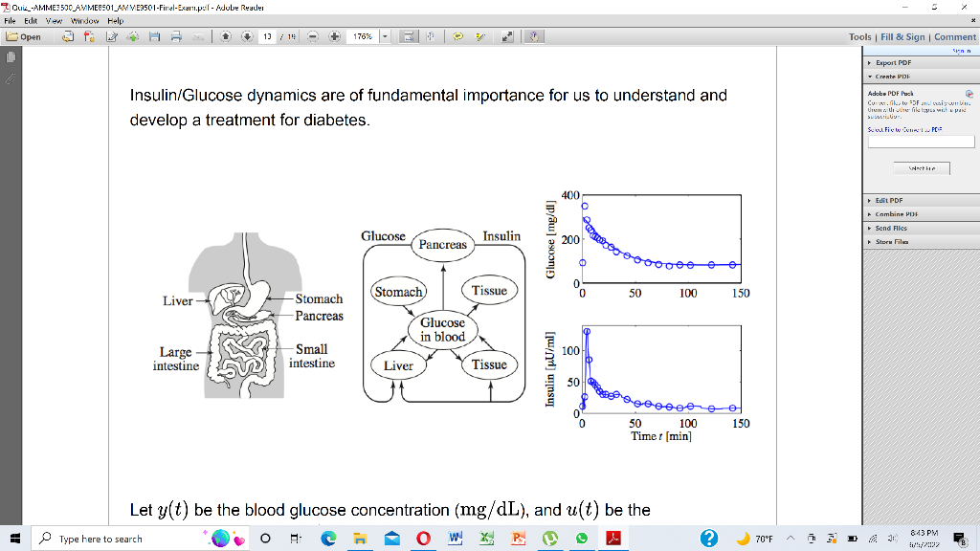The width and height of the screenshot is (980, 551).
Task: Open the zoom percentage dropdown
Action: pos(385,37)
